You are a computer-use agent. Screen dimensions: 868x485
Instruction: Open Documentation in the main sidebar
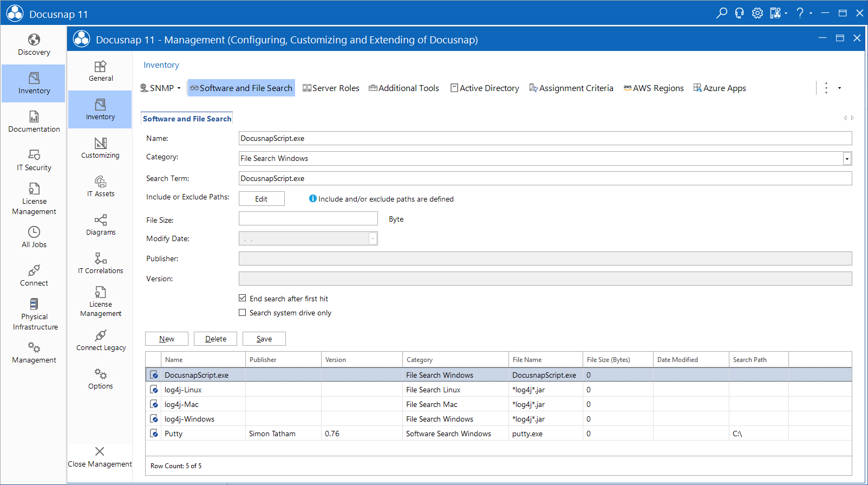(x=34, y=122)
